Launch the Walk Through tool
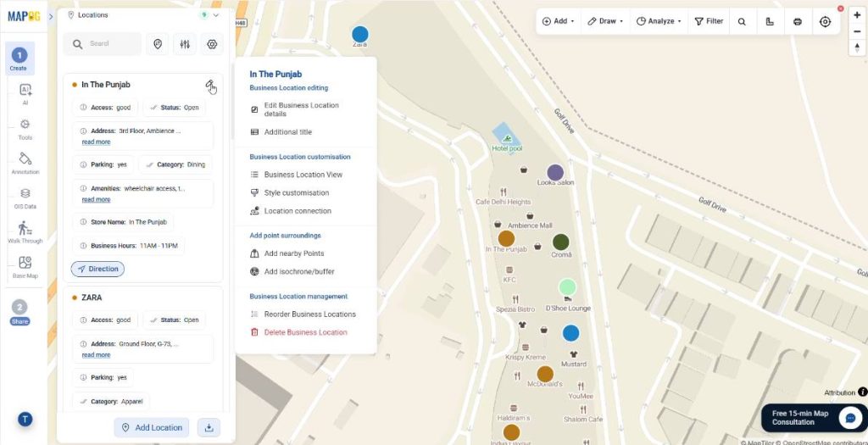This screenshot has height=445, width=868. 25,232
